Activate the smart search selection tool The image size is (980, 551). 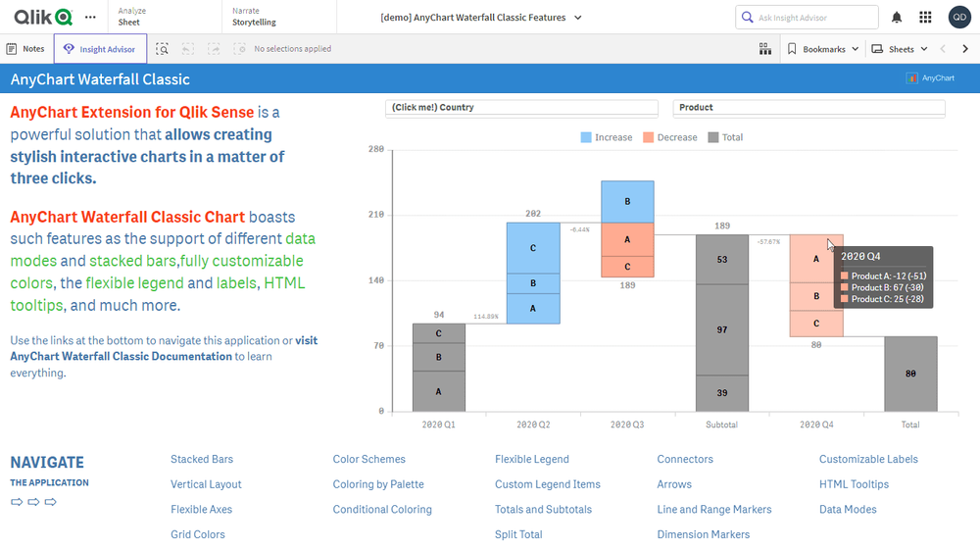[x=162, y=49]
